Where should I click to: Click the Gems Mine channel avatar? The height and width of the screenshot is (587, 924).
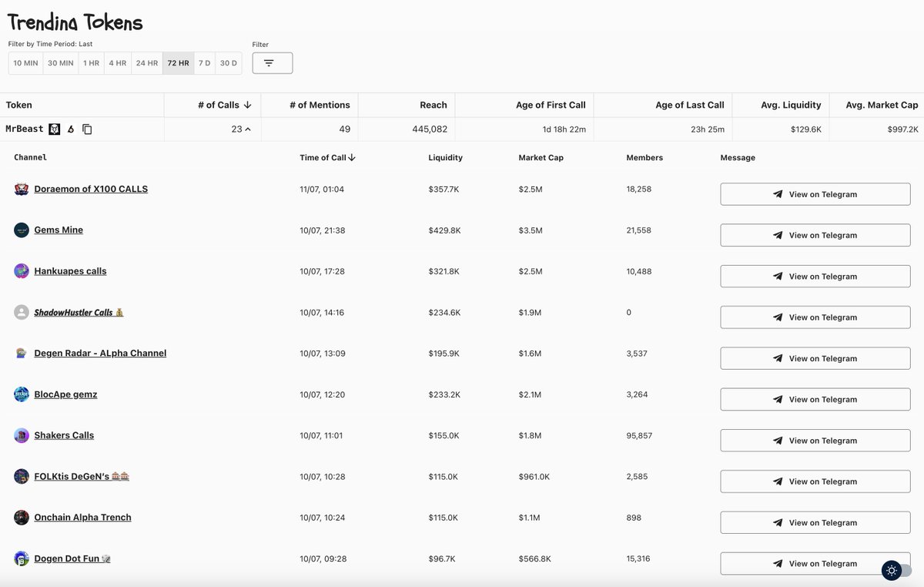[22, 230]
